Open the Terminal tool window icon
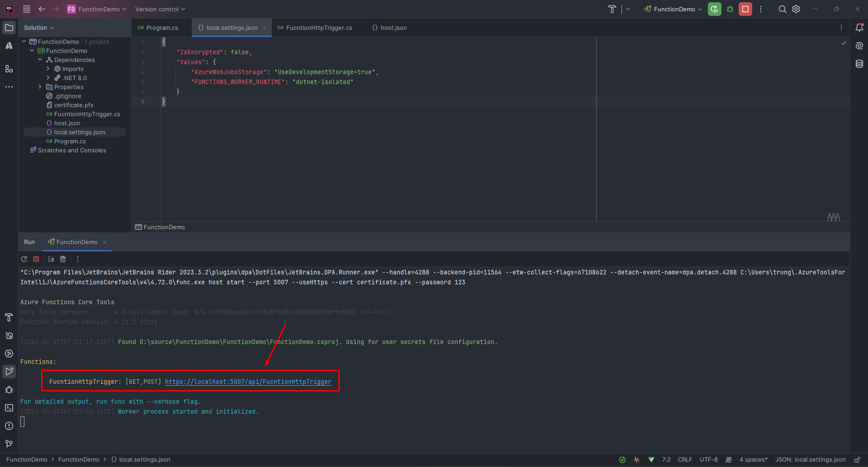The height and width of the screenshot is (467, 868). pyautogui.click(x=9, y=408)
